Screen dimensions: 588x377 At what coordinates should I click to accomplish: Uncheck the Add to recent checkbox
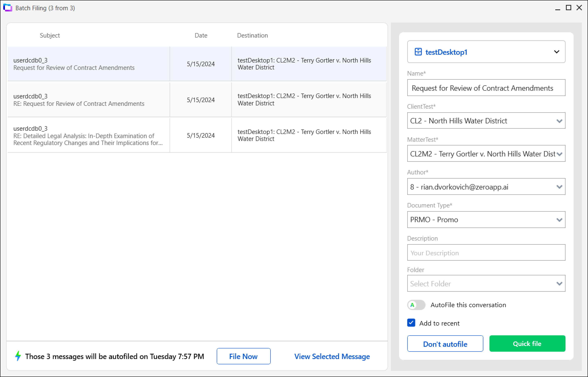click(411, 323)
